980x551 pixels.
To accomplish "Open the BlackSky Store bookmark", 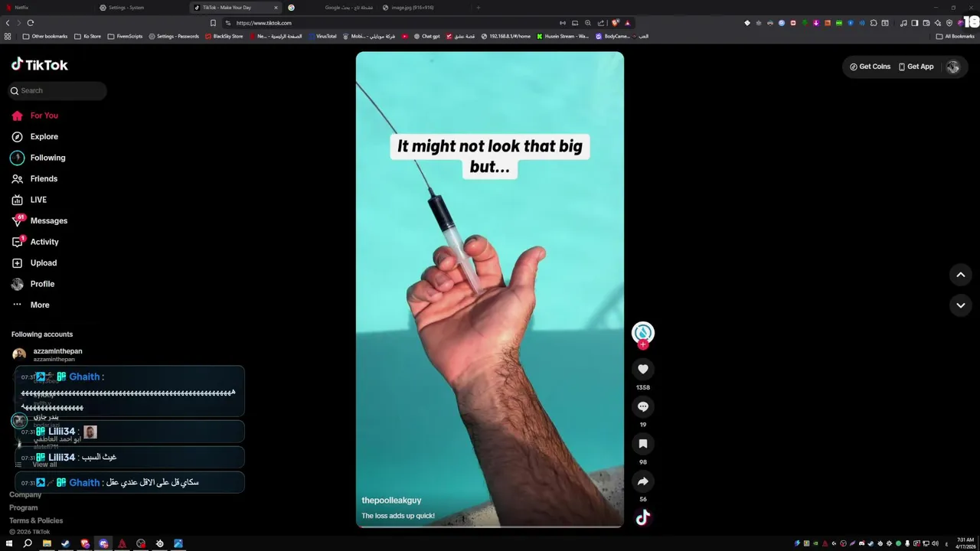I will pos(224,36).
